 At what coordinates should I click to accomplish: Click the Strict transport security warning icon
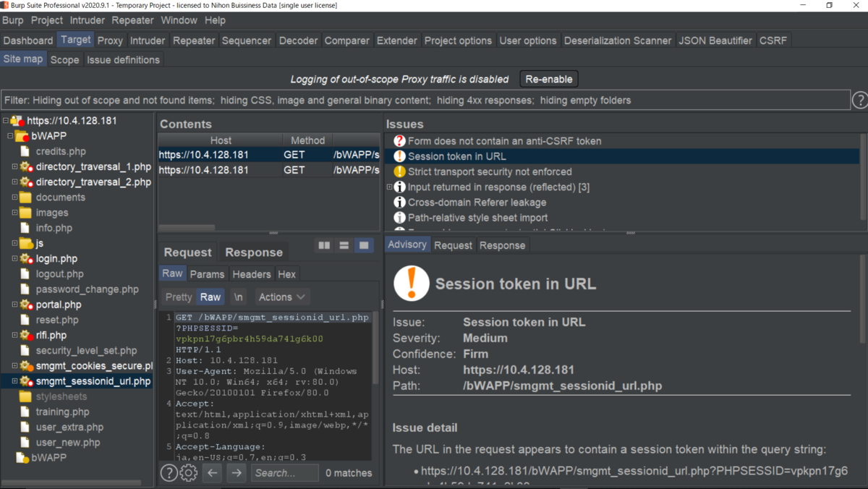coord(399,171)
